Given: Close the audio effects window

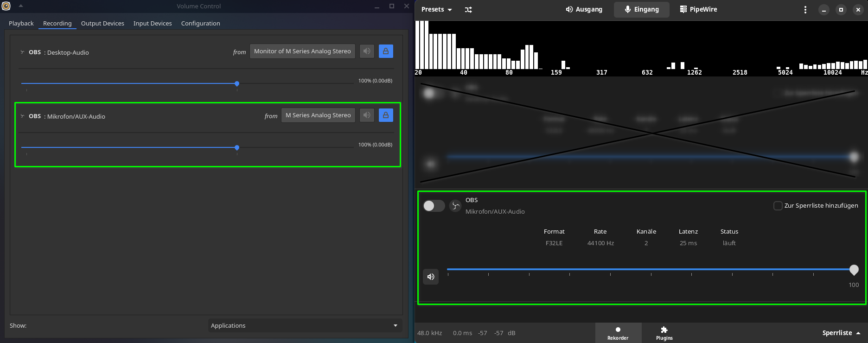Looking at the screenshot, I should tap(858, 9).
